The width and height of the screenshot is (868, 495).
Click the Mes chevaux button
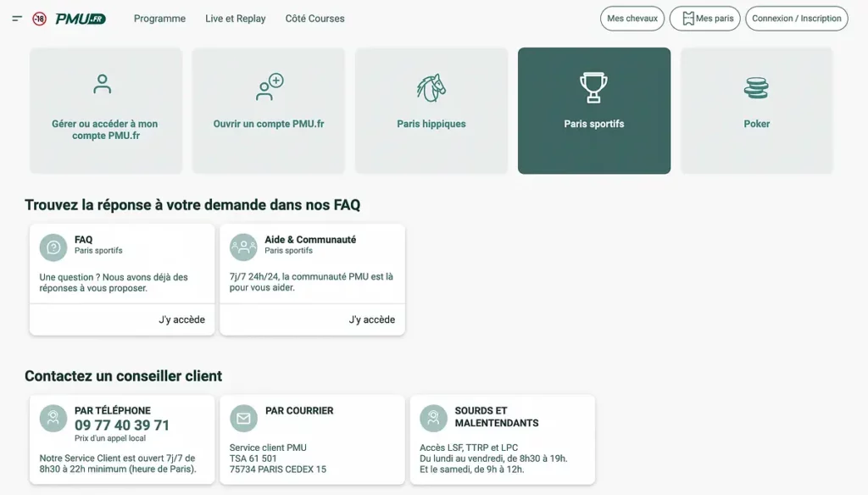point(632,19)
